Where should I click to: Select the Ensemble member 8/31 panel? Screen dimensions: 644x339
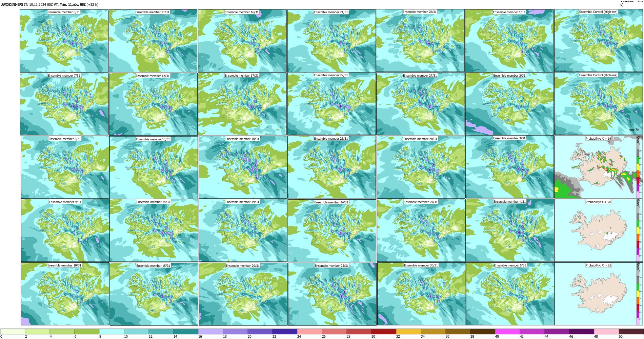click(x=65, y=167)
